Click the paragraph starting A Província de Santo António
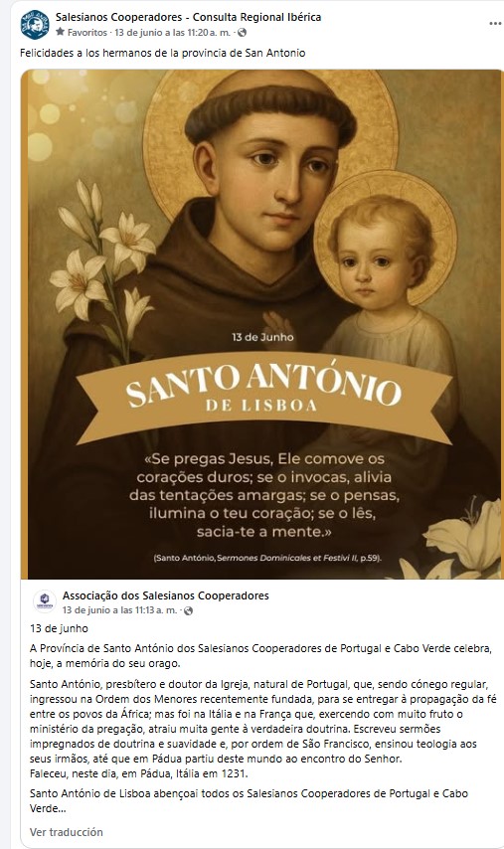Screen dimensions: 504x849 point(260,656)
